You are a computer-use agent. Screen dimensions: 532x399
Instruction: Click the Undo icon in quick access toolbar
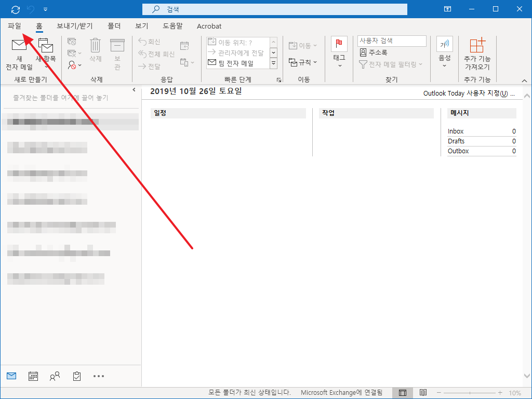[31, 9]
